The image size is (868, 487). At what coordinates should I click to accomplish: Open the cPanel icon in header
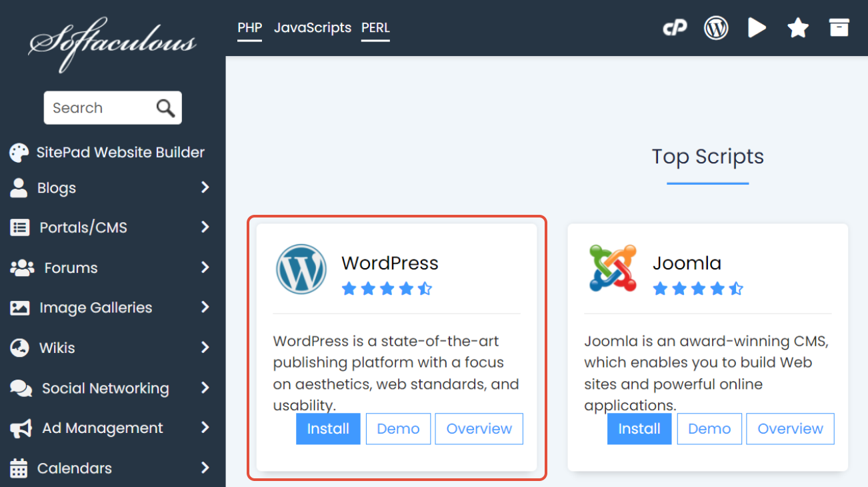point(675,28)
